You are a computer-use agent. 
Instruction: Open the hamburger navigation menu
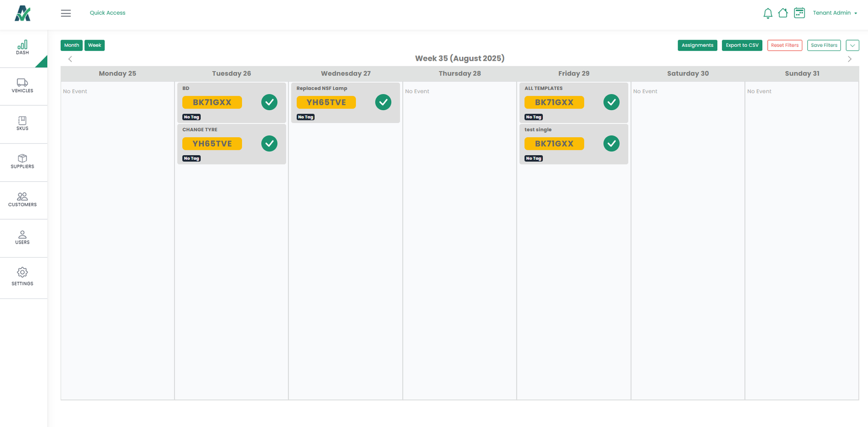[x=66, y=13]
